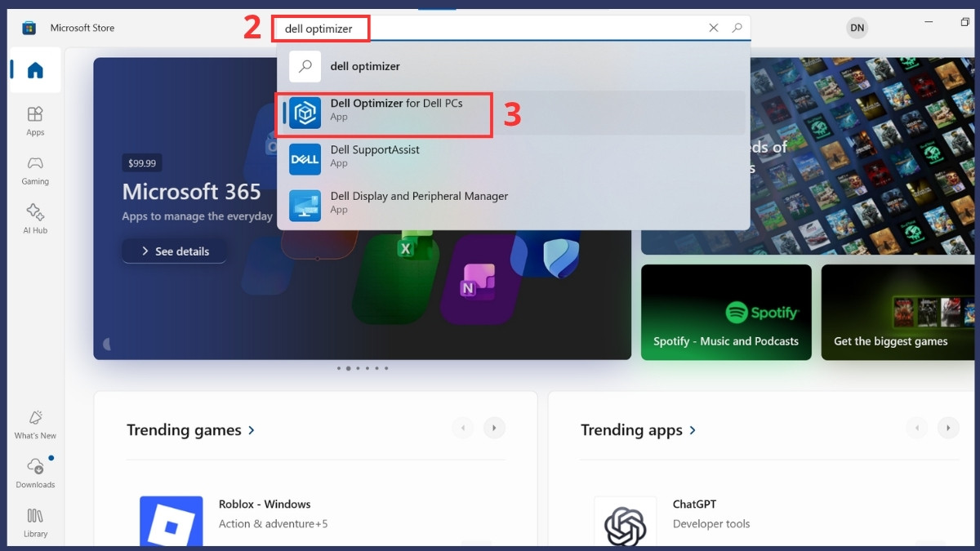Viewport: 980px width, 551px height.
Task: Click the ChatGPT app title
Action: click(x=694, y=504)
